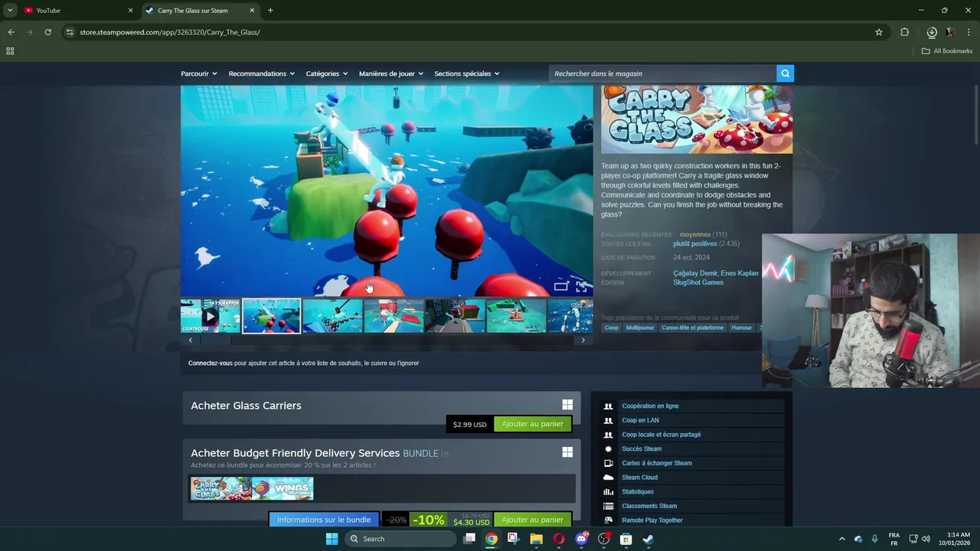Reload the Steam store page

tap(47, 32)
